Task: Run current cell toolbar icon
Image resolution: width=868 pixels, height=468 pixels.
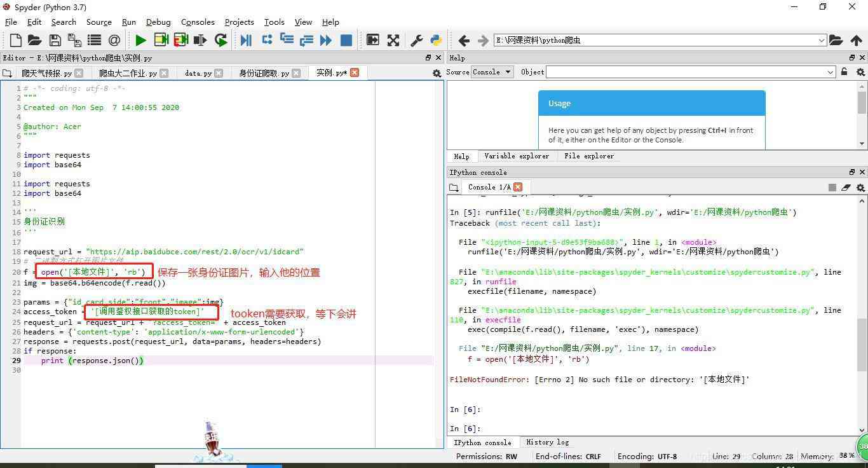Action: pos(161,40)
